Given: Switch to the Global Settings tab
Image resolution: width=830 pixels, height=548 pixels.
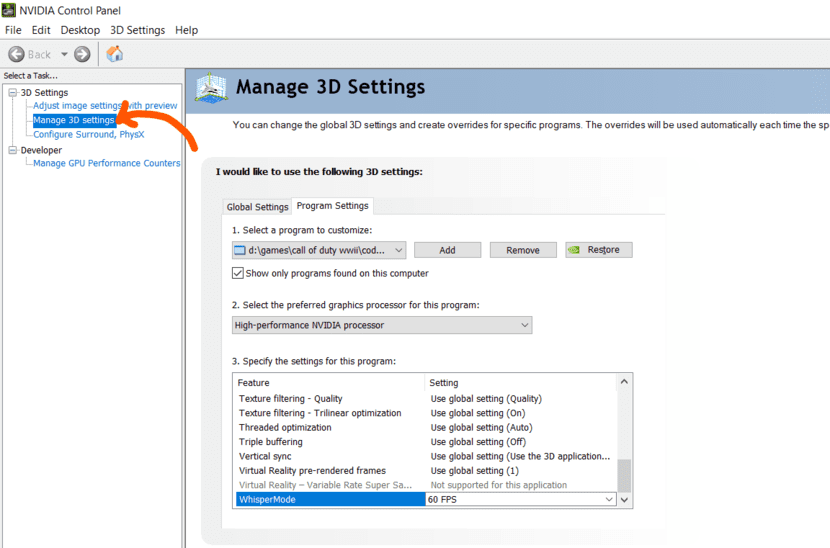Looking at the screenshot, I should click(257, 207).
